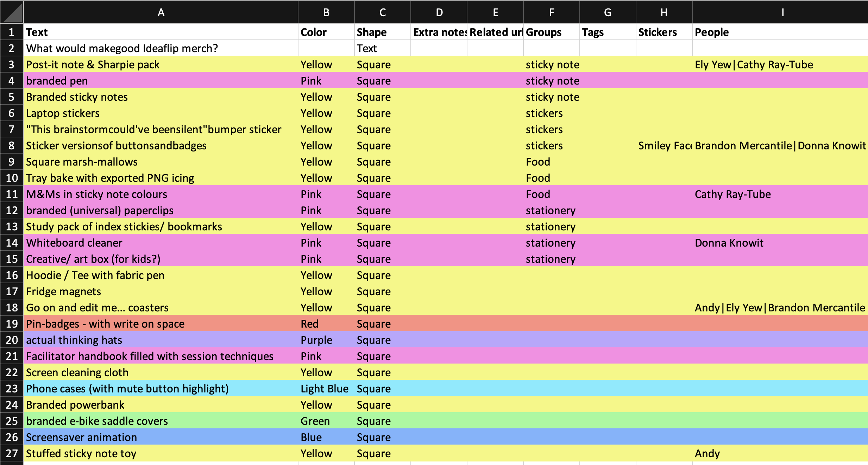Select column D header
Viewport: 868px width, 465px height.
point(439,12)
